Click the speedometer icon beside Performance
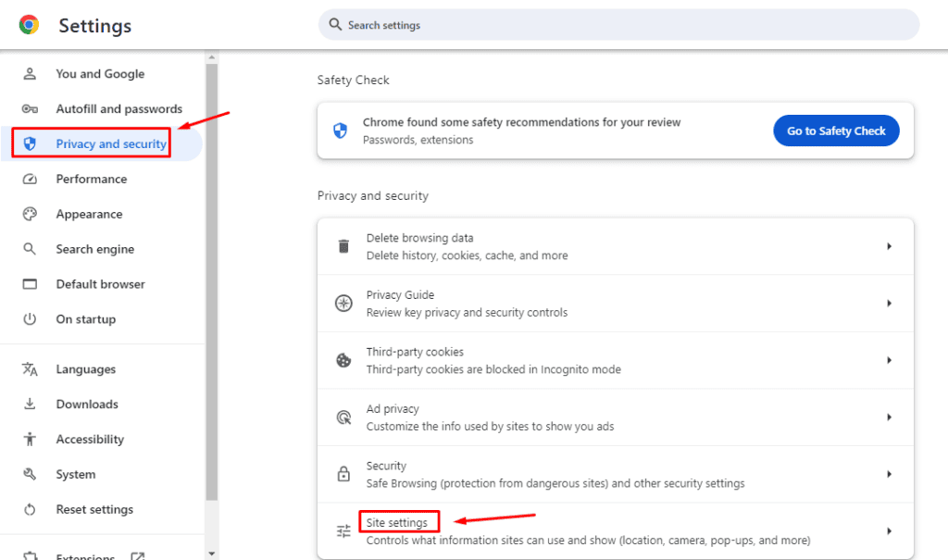The width and height of the screenshot is (948, 560). pos(30,179)
